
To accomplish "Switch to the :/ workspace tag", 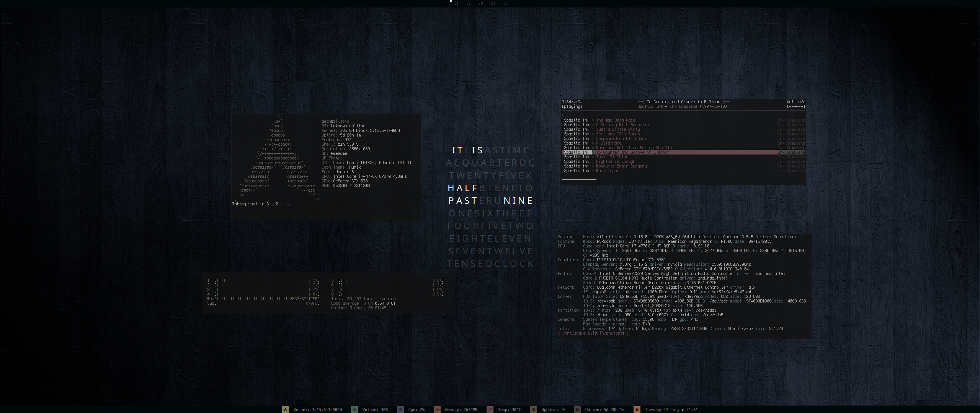I will click(x=469, y=3).
